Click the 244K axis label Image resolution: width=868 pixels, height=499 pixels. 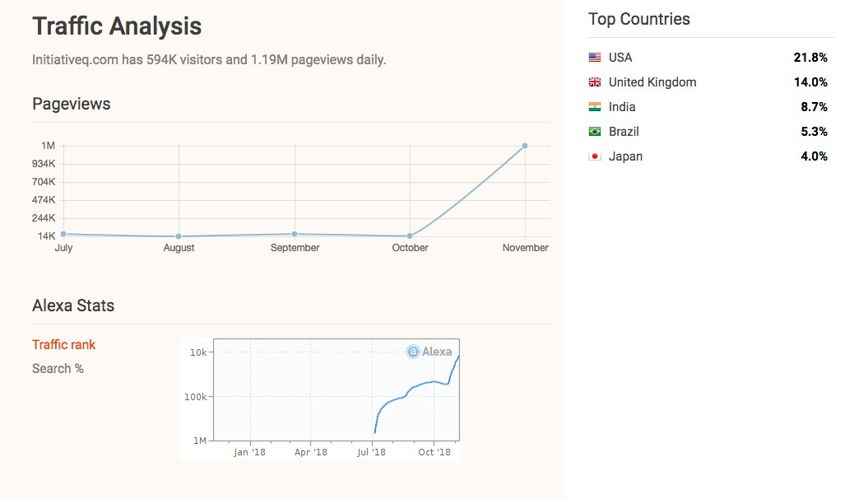[44, 217]
